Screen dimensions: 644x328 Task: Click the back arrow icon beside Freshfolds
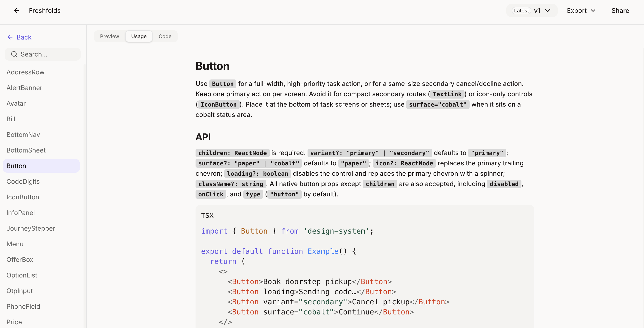pos(17,11)
